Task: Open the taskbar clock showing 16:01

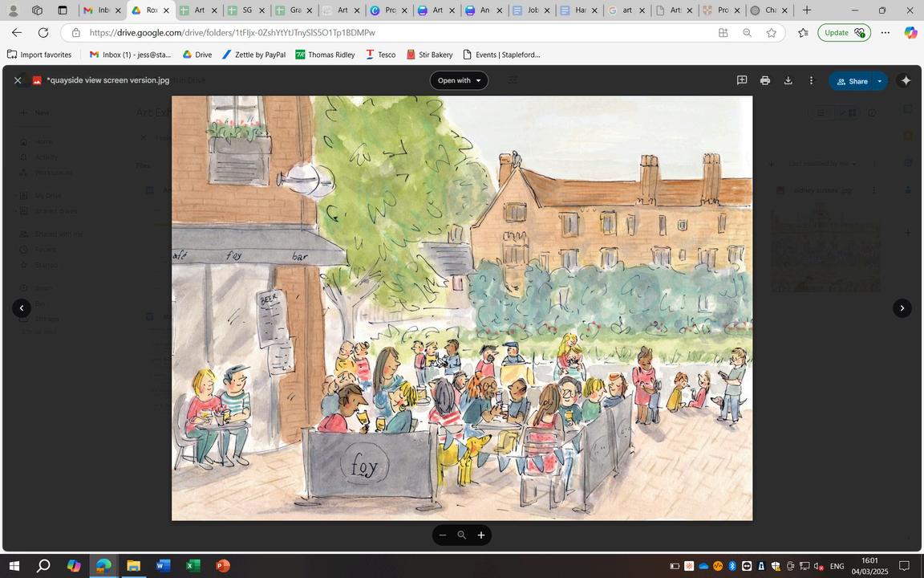Action: coord(869,566)
